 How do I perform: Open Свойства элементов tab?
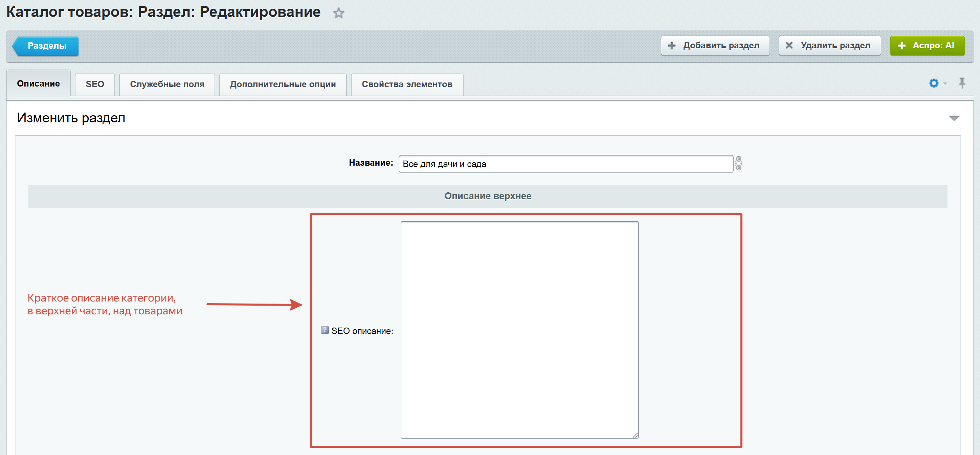tap(407, 85)
